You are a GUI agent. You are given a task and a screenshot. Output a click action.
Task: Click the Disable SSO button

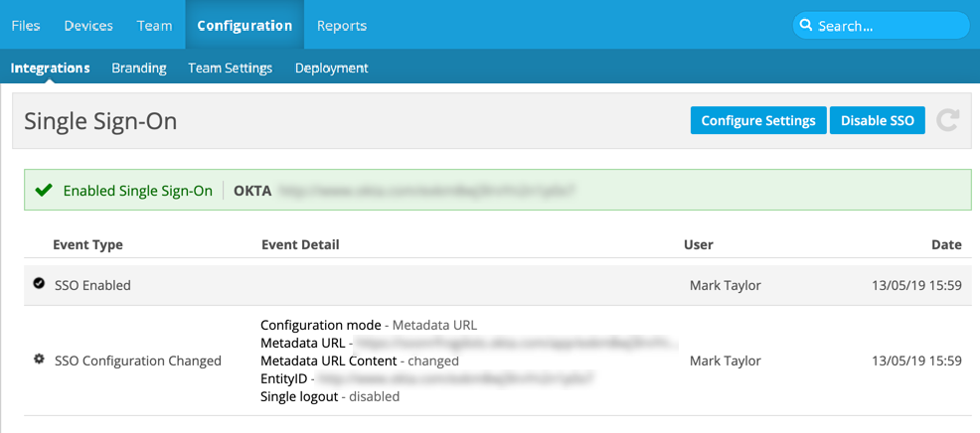pos(877,121)
